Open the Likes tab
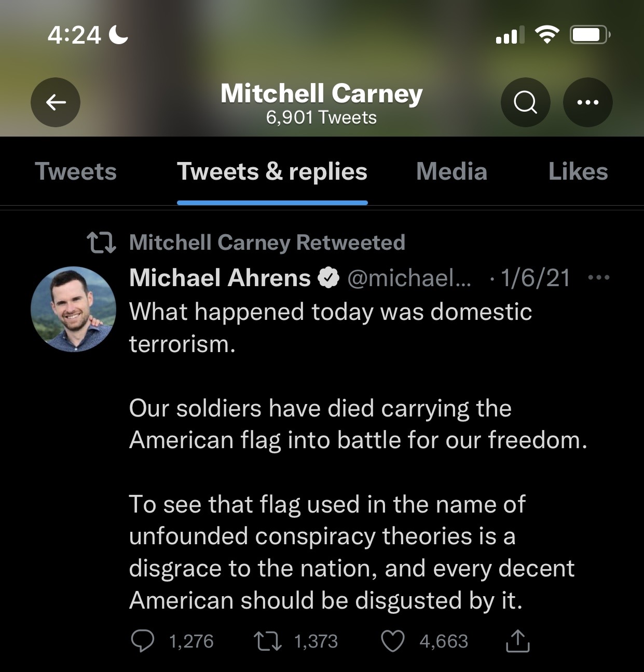The width and height of the screenshot is (644, 672). [578, 172]
